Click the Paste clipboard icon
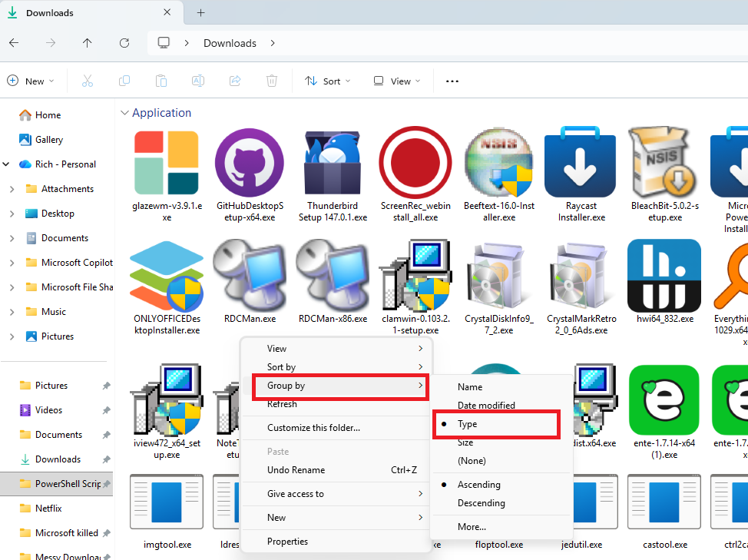This screenshot has height=560, width=748. click(x=161, y=81)
